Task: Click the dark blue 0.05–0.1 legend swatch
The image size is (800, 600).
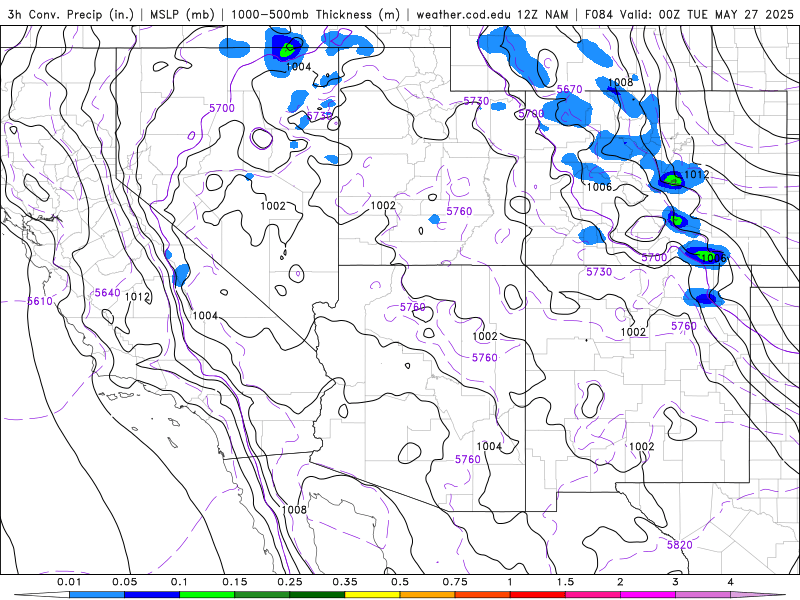Action: [x=152, y=594]
